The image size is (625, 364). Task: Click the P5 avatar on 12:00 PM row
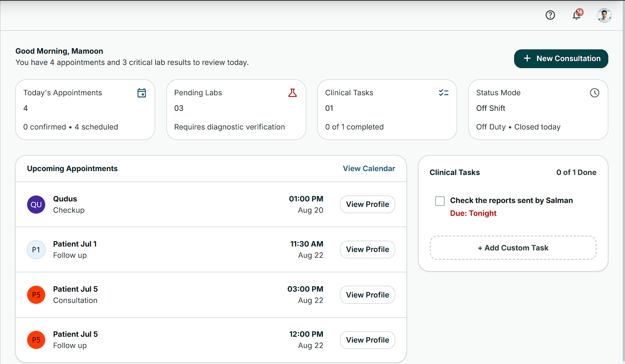pos(36,340)
